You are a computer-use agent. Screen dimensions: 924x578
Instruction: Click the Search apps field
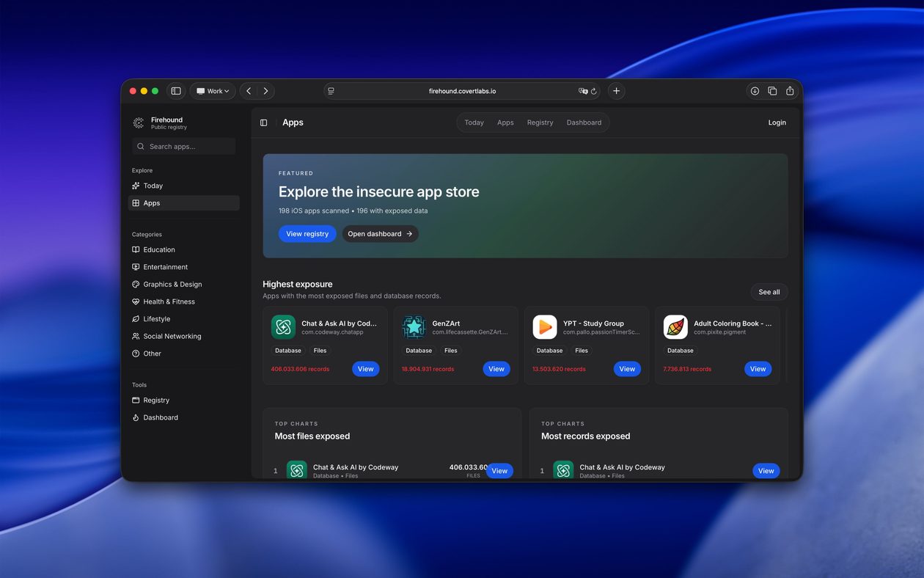(x=183, y=146)
